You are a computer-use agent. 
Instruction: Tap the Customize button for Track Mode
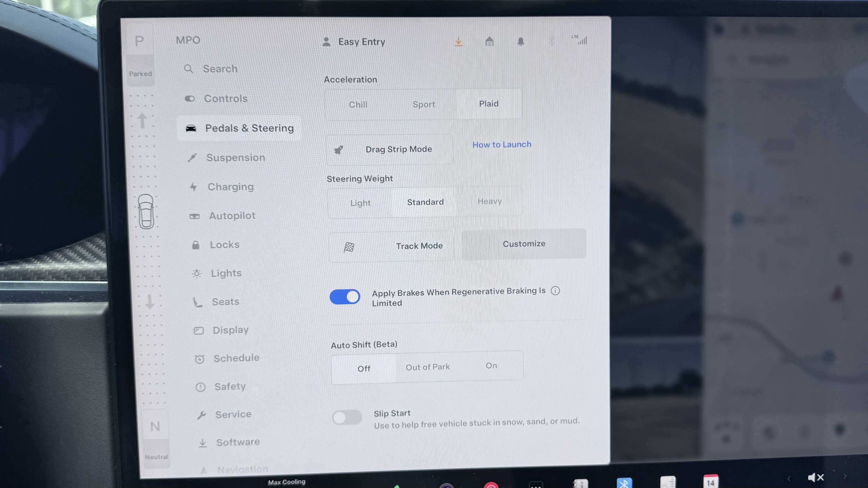524,244
